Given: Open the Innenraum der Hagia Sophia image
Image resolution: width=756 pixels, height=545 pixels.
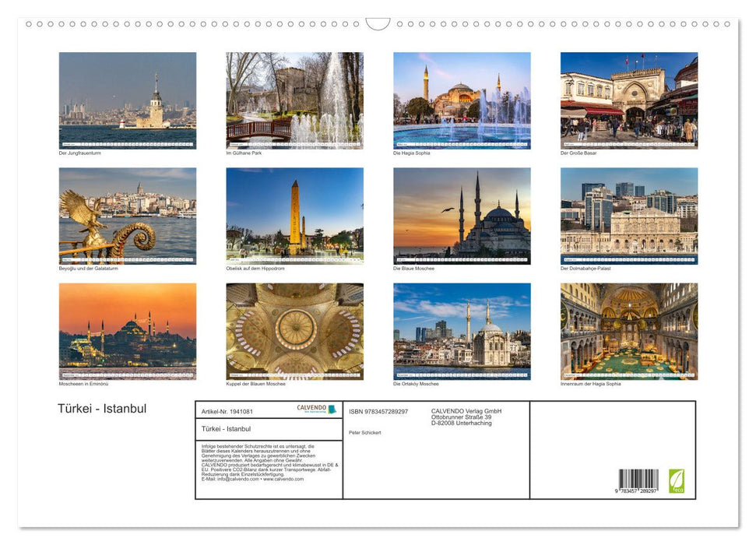Looking at the screenshot, I should 629,331.
